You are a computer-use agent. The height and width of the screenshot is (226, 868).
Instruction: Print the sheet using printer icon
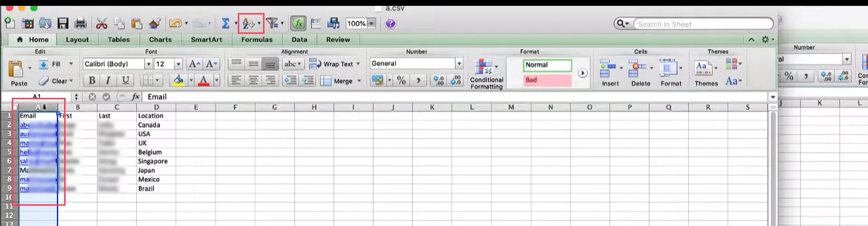[80, 23]
